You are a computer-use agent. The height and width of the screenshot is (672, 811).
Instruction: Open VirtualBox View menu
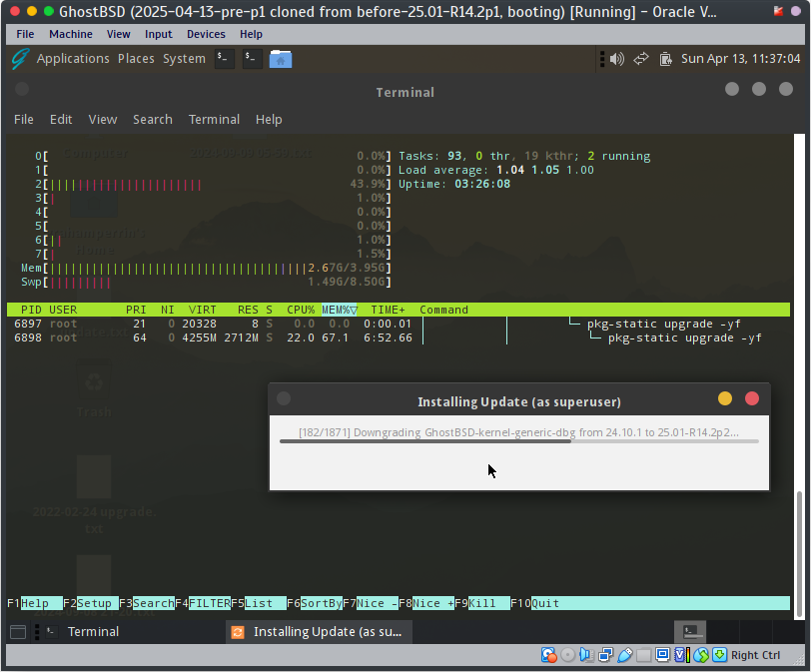point(119,34)
